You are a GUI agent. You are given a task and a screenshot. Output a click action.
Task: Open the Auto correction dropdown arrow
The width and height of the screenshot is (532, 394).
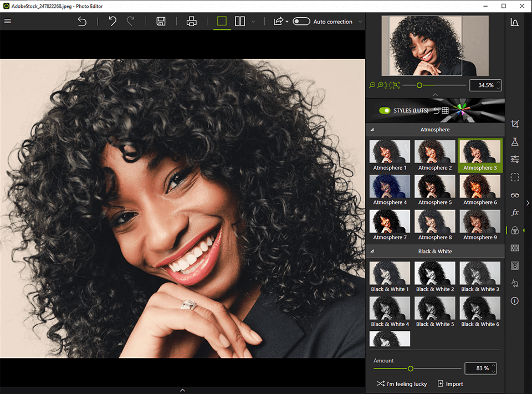[360, 22]
